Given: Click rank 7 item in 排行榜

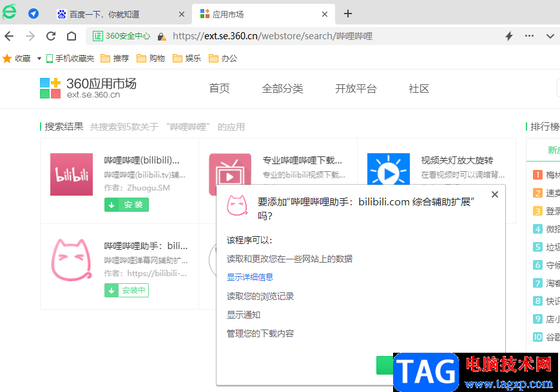Looking at the screenshot, I should pos(546,283).
